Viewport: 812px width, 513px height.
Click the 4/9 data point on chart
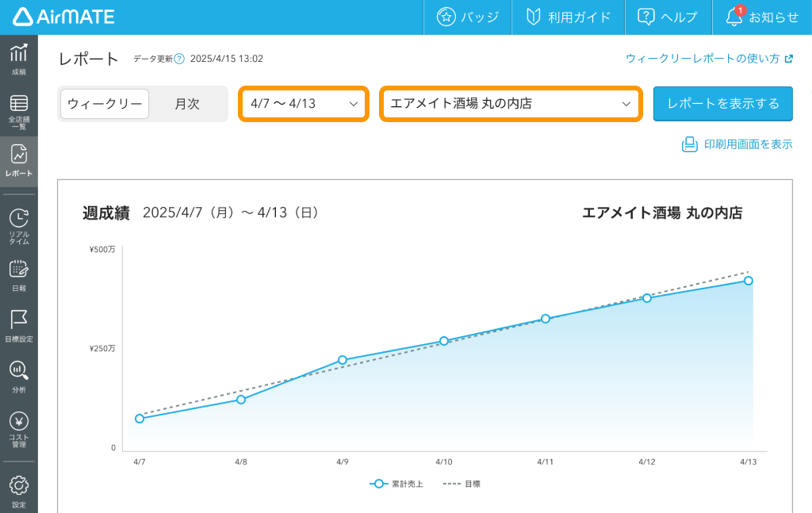[x=343, y=360]
